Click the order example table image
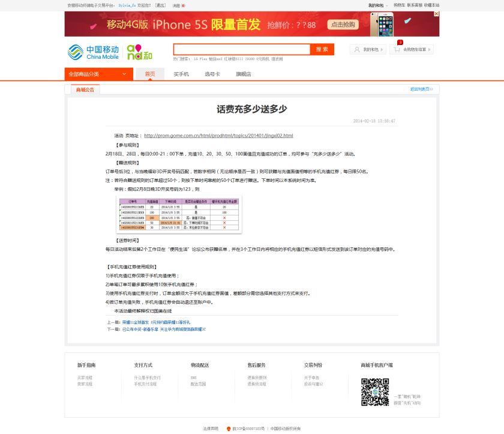 click(x=179, y=214)
